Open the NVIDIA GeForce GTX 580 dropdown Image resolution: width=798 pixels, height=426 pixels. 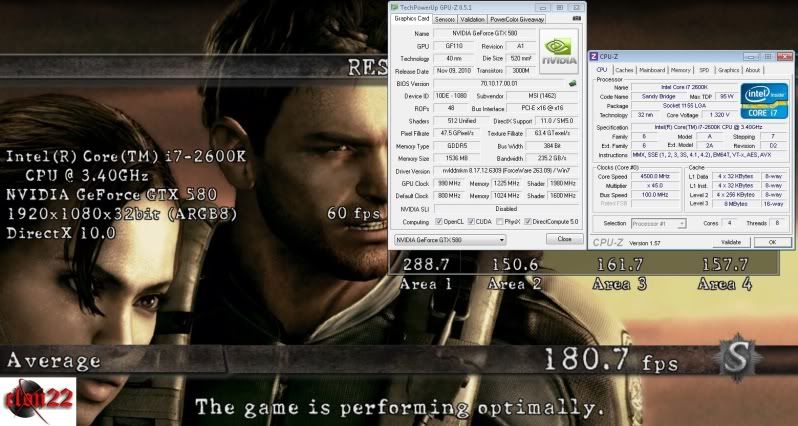pyautogui.click(x=450, y=240)
